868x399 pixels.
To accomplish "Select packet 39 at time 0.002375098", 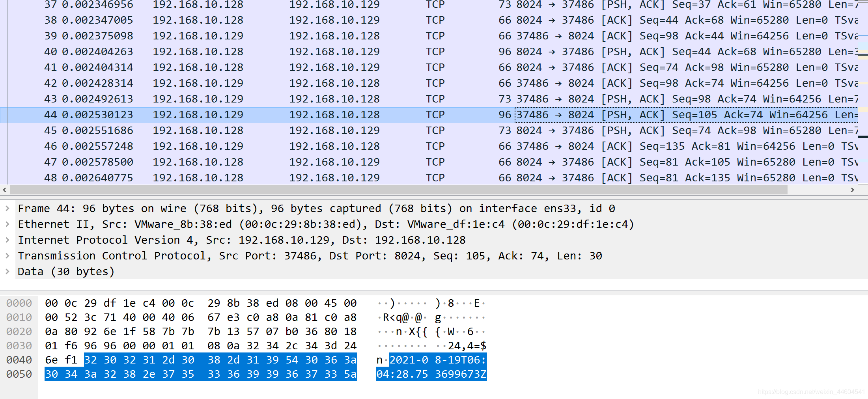I will [429, 36].
